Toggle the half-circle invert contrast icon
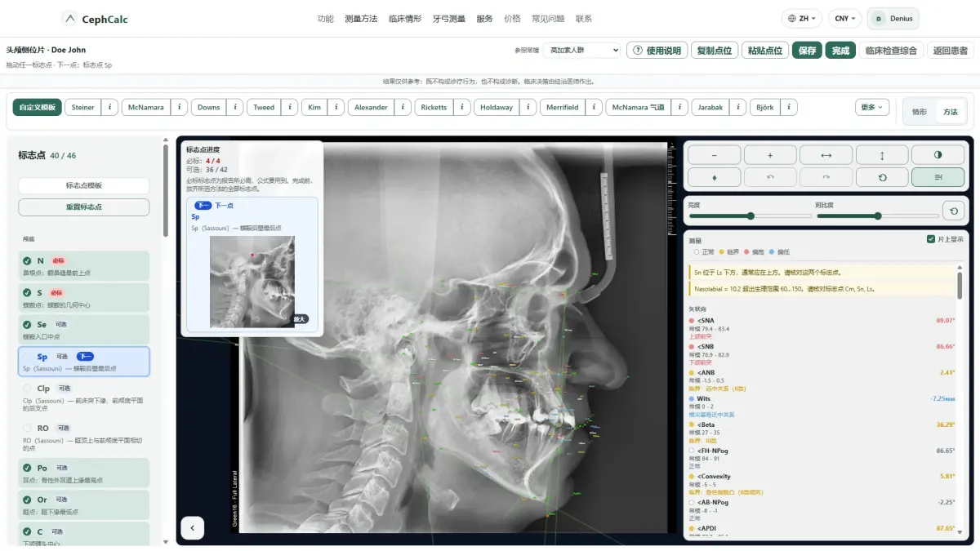The height and width of the screenshot is (551, 980). pos(938,155)
